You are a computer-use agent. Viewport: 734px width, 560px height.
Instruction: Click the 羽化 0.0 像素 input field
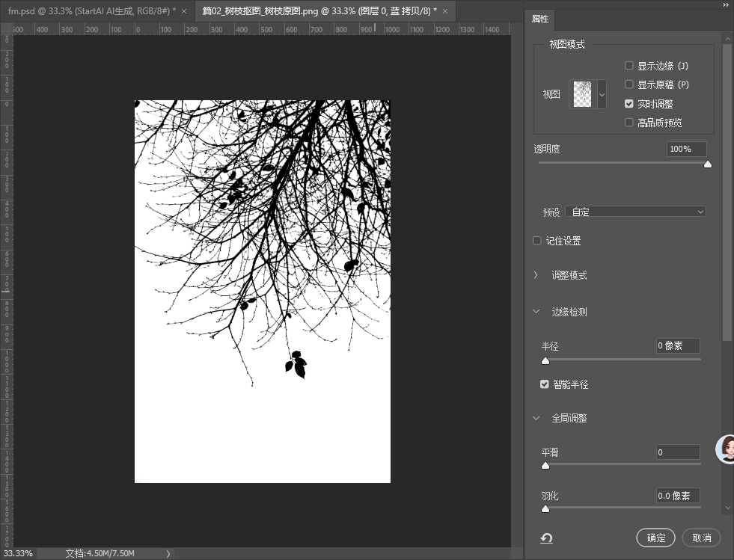pos(679,496)
